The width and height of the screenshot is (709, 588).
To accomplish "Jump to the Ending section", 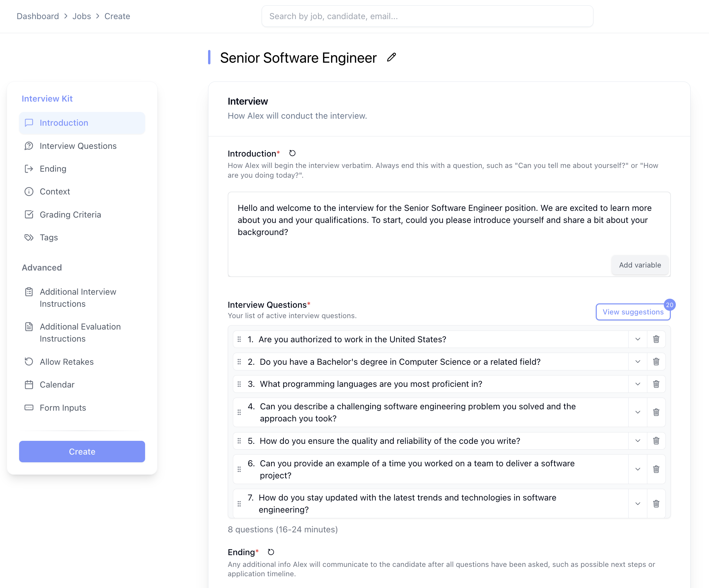I will click(x=82, y=169).
